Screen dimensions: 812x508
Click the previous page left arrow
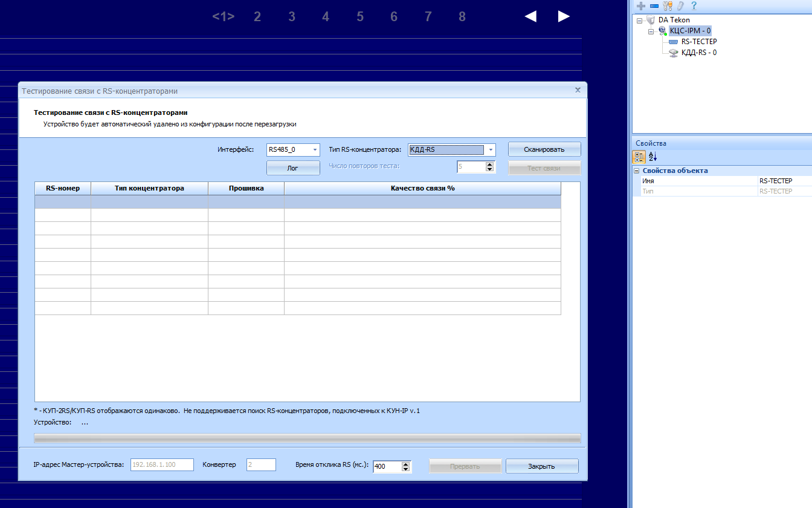(x=530, y=16)
